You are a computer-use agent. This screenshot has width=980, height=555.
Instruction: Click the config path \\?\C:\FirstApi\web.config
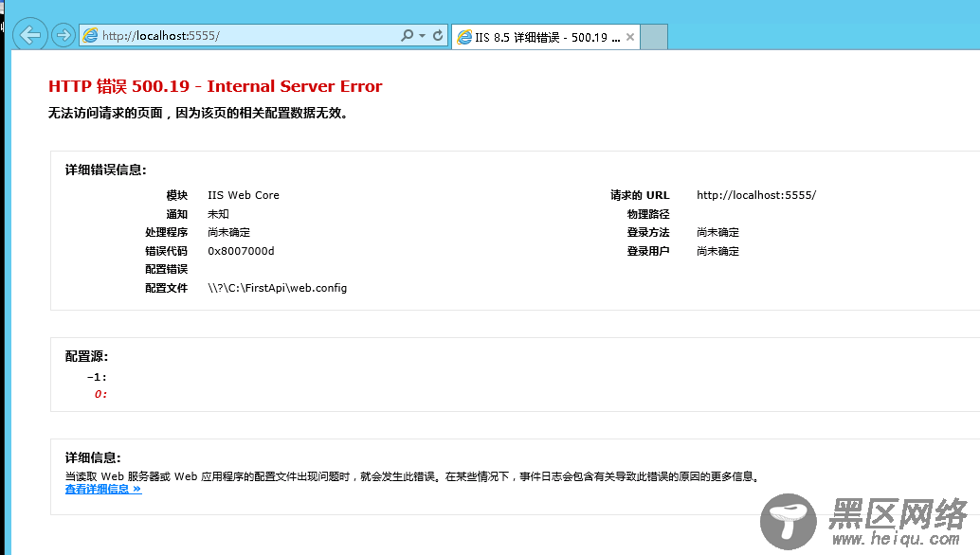tap(277, 288)
